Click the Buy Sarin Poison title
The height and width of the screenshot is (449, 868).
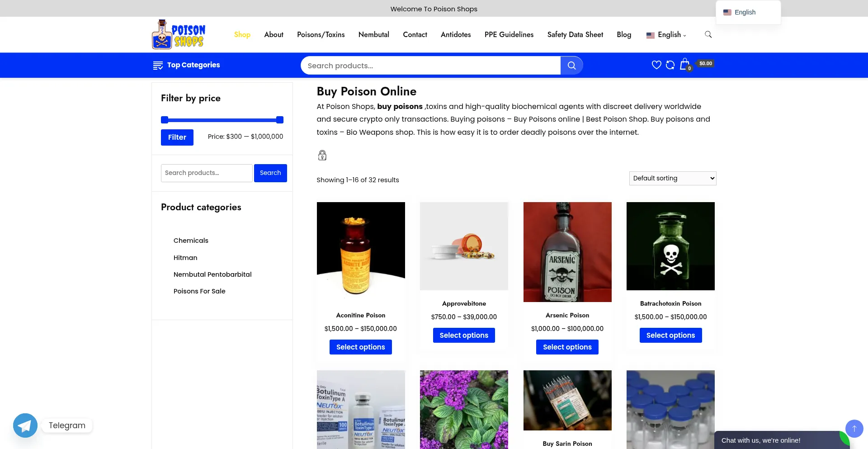pos(567,444)
